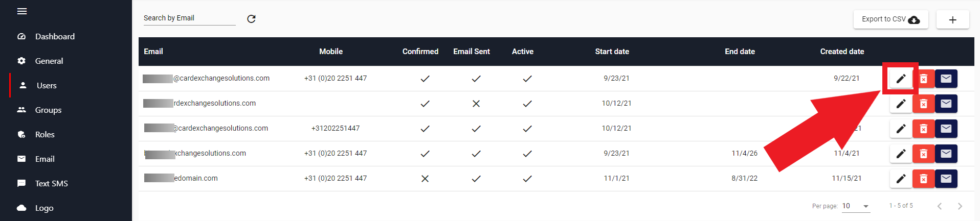Delete the second user row
This screenshot has width=980, height=221.
pos(923,104)
